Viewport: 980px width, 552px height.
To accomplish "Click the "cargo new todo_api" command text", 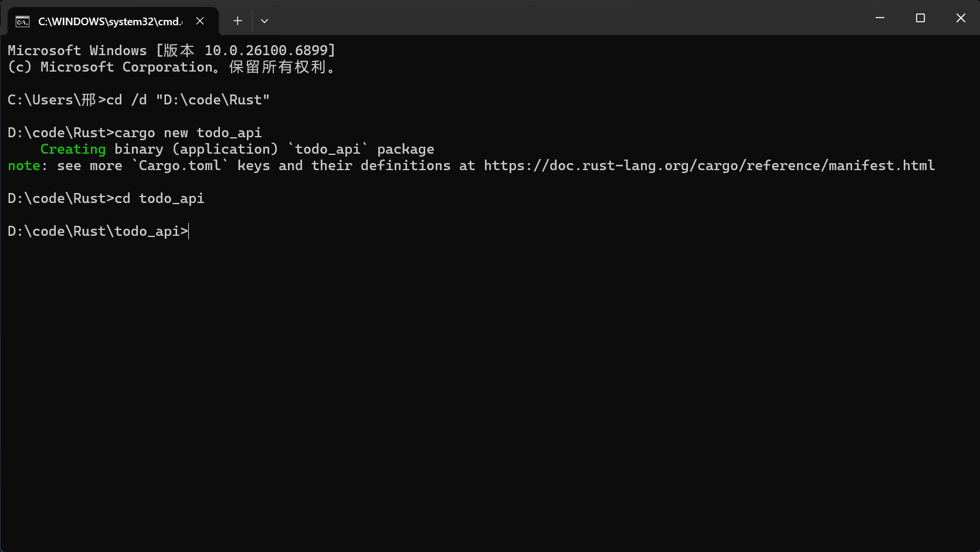I will pos(188,133).
